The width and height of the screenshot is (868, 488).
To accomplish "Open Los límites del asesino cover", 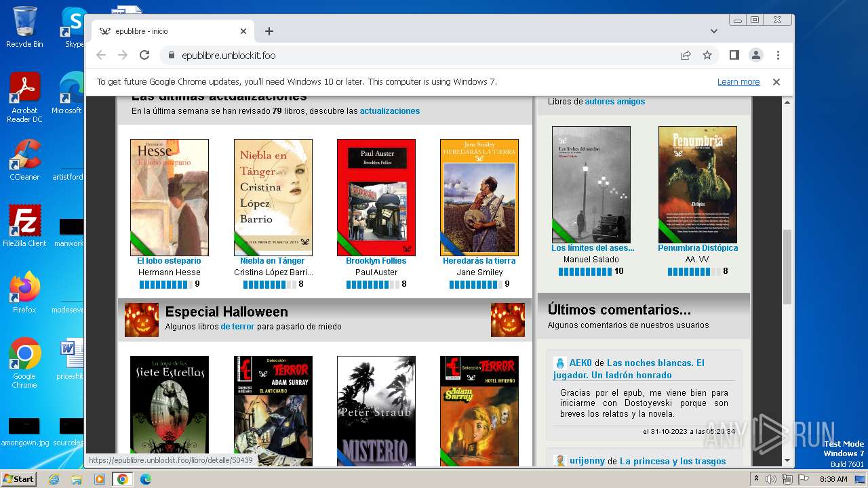I will [591, 184].
